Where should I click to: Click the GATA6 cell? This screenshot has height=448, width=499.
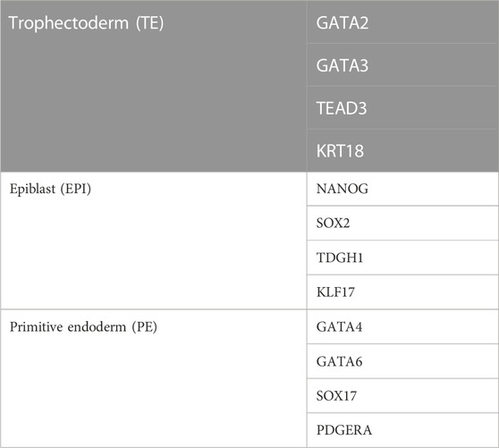pos(403,361)
